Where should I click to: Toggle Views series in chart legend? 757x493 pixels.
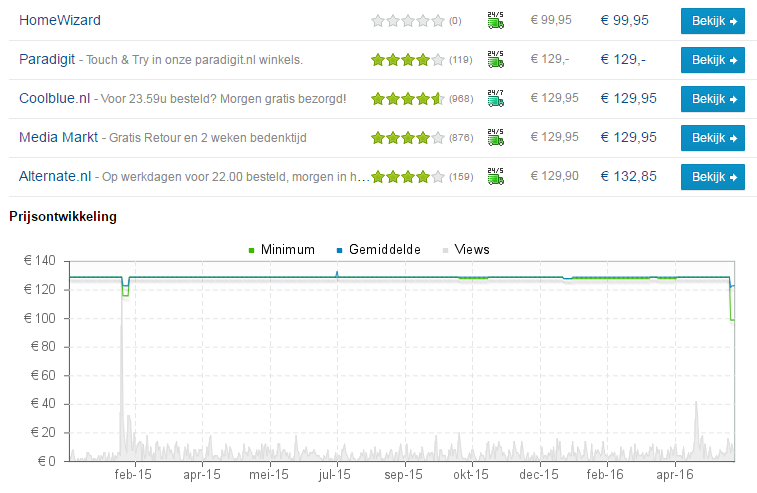pos(466,250)
